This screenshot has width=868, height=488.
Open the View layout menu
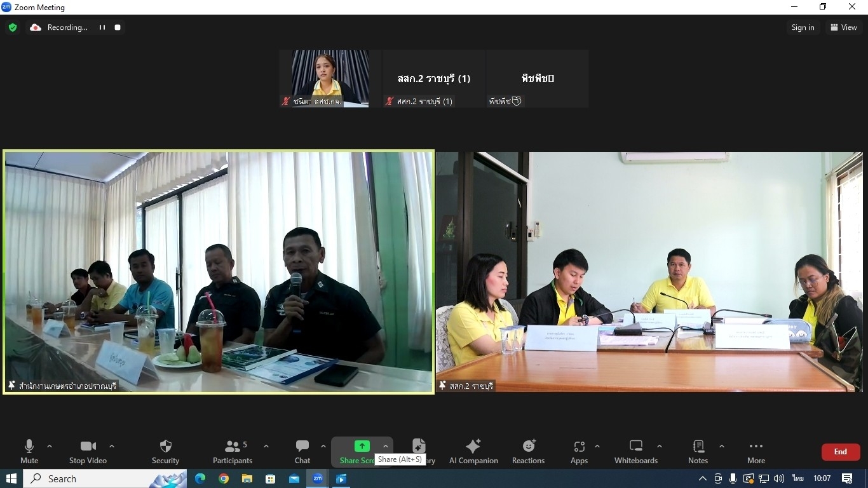coord(843,27)
